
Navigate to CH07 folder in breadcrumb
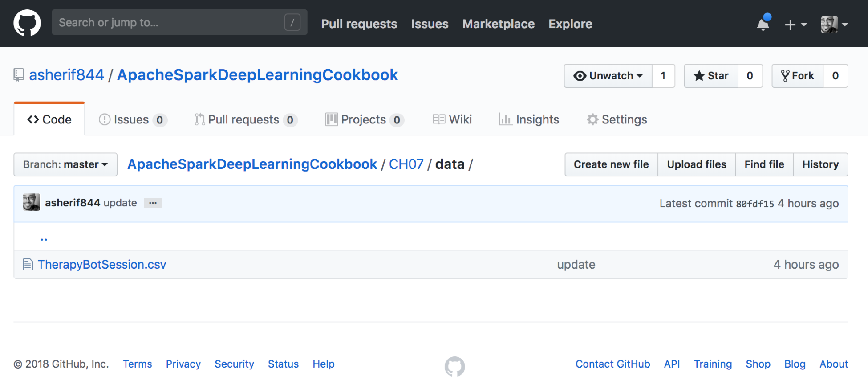(406, 164)
